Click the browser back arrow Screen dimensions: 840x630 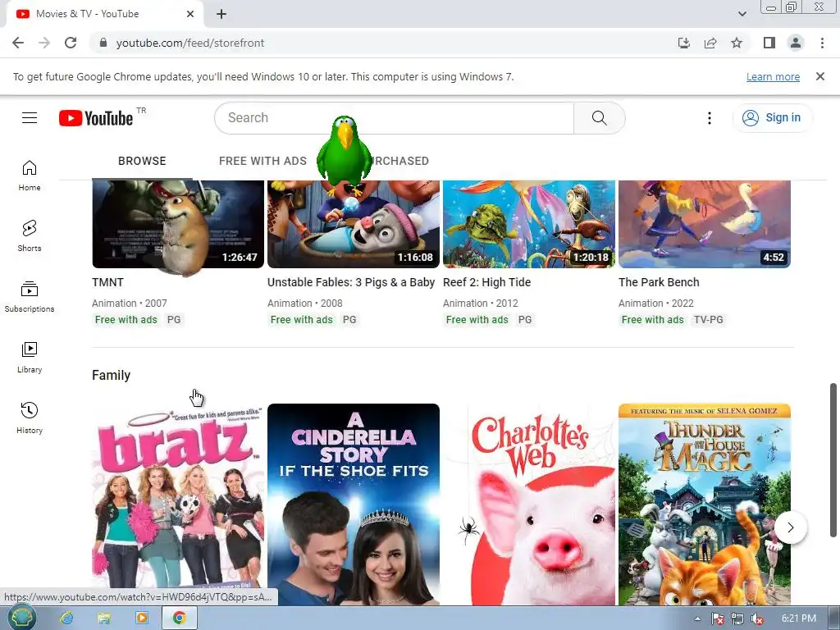[18, 43]
